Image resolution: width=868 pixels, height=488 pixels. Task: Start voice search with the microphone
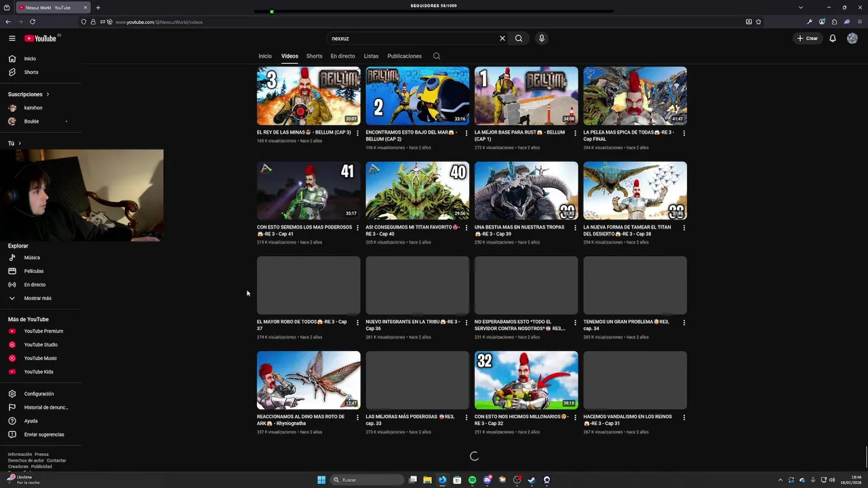541,39
